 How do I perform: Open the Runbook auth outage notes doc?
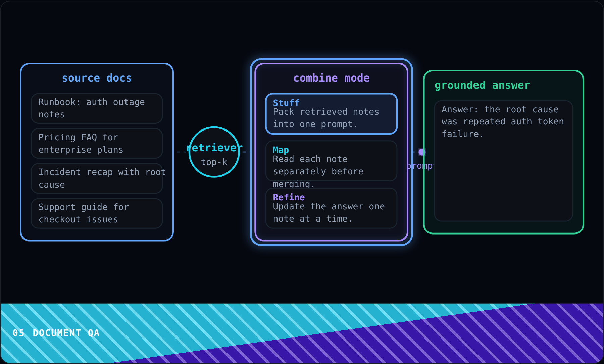click(97, 108)
